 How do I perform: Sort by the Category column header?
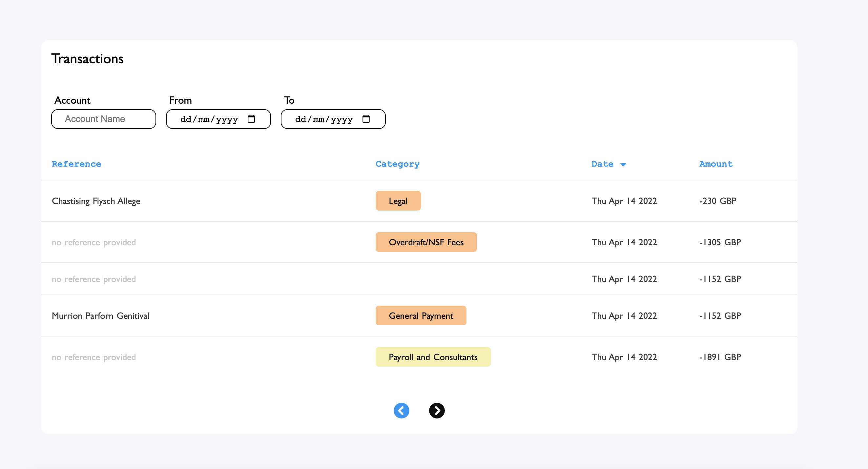[398, 164]
